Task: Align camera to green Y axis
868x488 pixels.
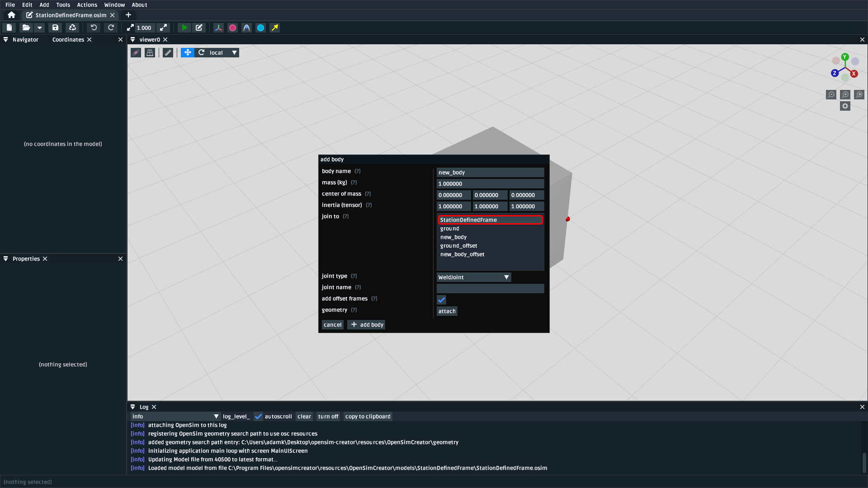Action: point(845,57)
